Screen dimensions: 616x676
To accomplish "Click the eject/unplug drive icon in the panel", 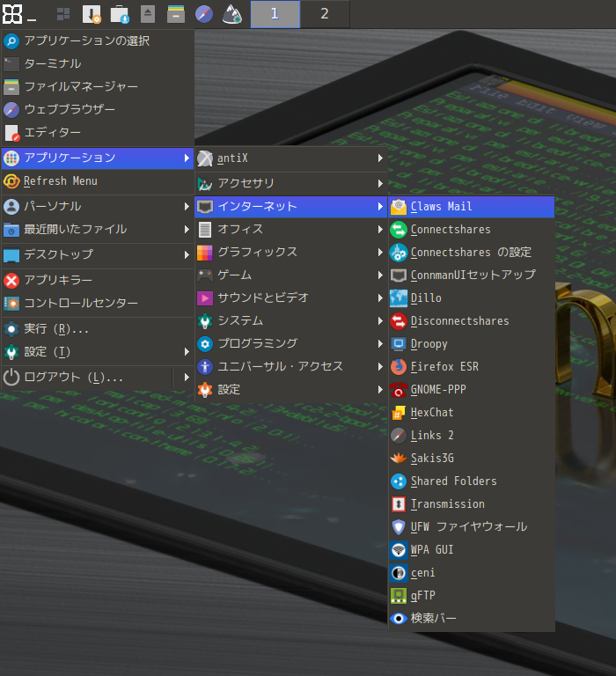I will (148, 14).
